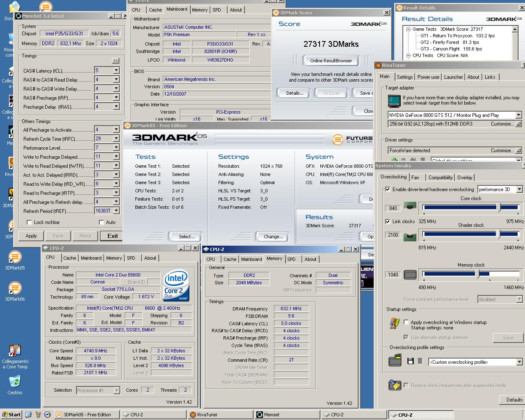The image size is (525, 420).
Task: Click the MemSet title bar icon
Action: (18, 16)
